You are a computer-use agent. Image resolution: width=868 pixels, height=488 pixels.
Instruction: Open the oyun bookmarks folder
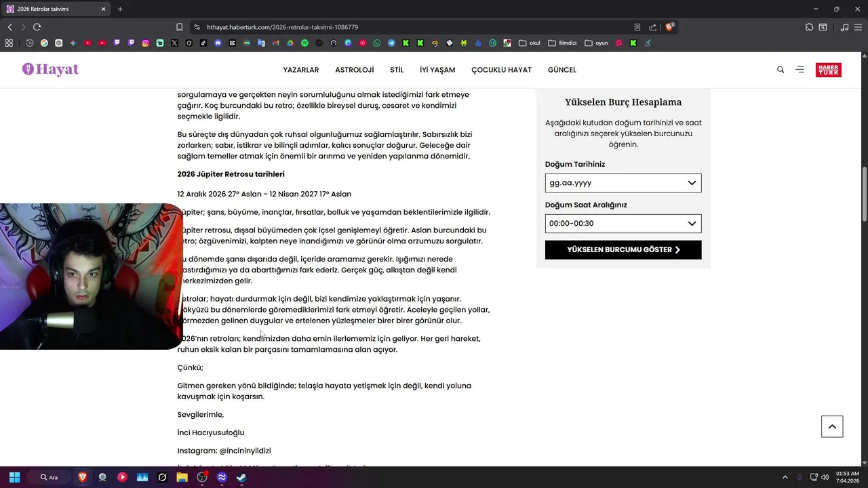596,43
